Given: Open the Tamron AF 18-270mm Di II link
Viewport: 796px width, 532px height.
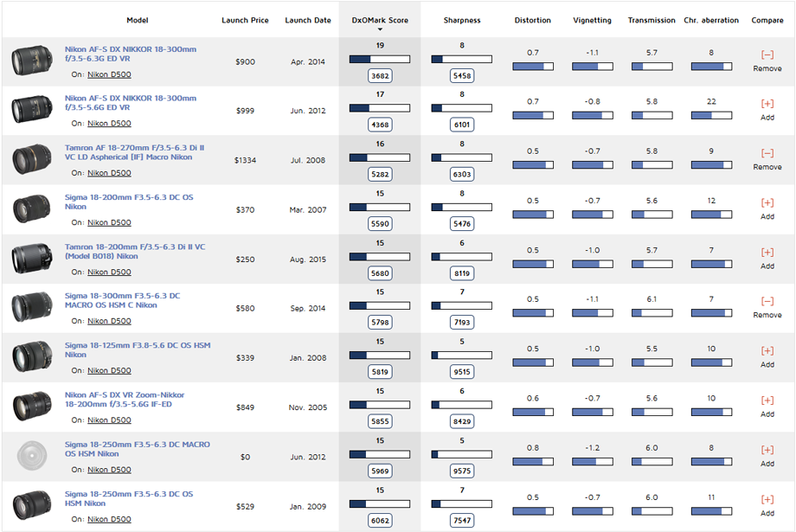Looking at the screenshot, I should [x=134, y=152].
